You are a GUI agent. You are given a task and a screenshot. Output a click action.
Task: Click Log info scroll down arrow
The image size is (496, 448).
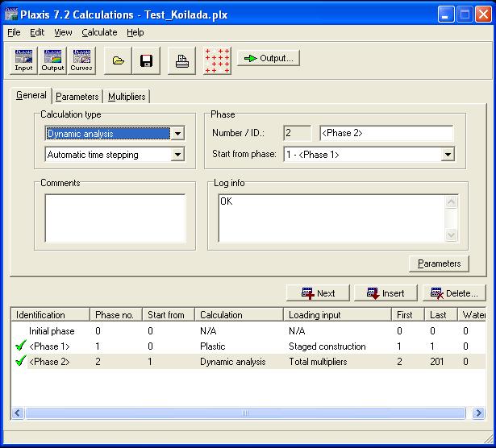(x=451, y=234)
